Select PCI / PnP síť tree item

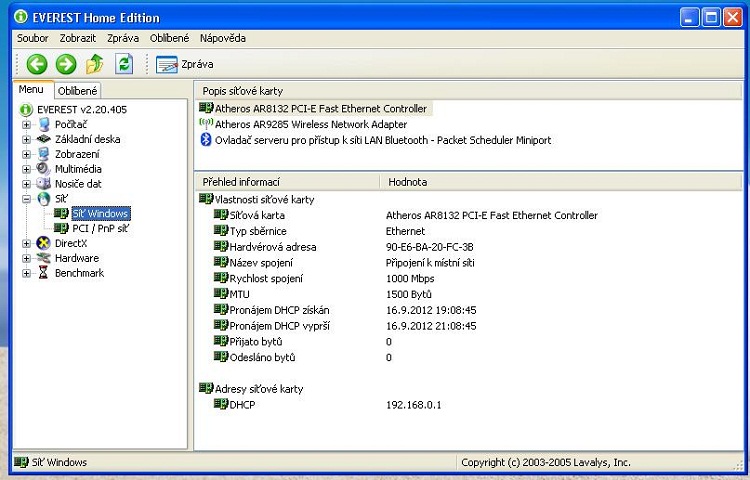pyautogui.click(x=100, y=228)
